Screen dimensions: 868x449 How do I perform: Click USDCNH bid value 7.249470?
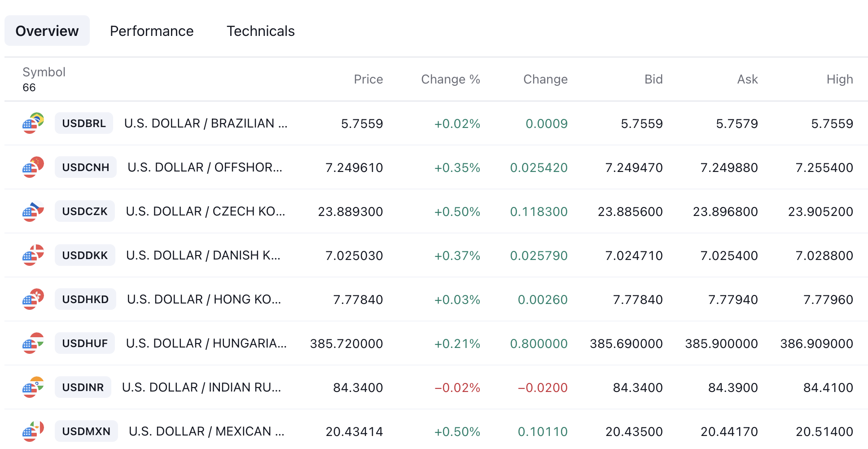(x=634, y=167)
